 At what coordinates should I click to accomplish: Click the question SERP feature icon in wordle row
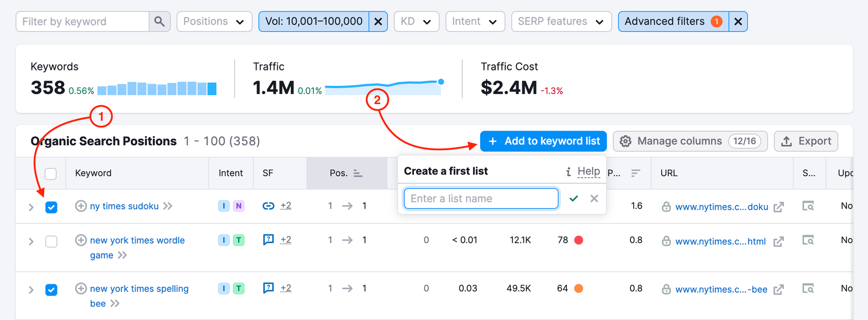tap(269, 240)
